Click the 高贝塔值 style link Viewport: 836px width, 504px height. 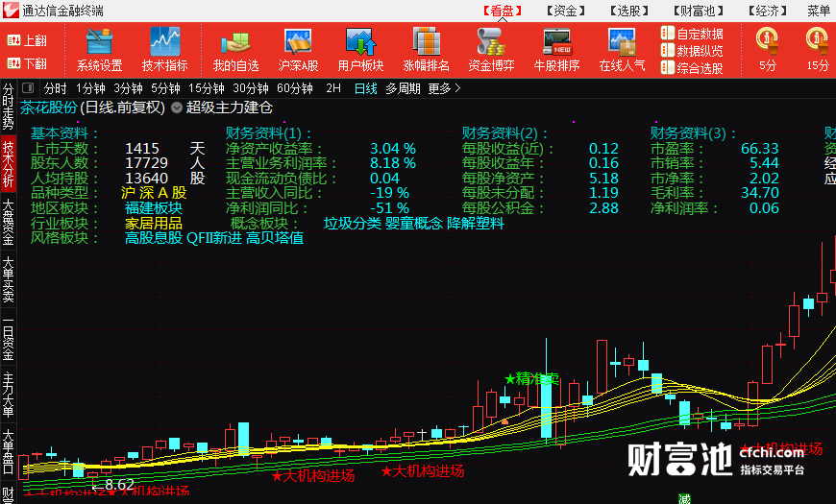point(275,238)
